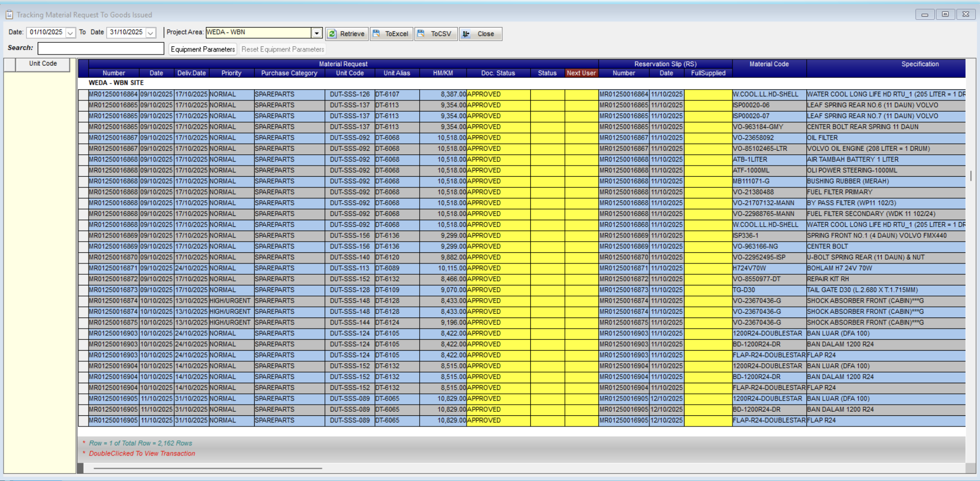Click the DUT-SSS-140 unit code cell
Image resolution: width=980 pixels, height=481 pixels.
pos(350,257)
